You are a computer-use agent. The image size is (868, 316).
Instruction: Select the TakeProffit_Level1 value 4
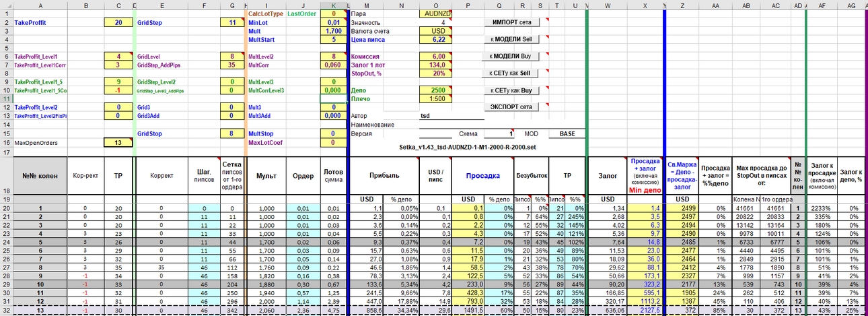point(118,57)
